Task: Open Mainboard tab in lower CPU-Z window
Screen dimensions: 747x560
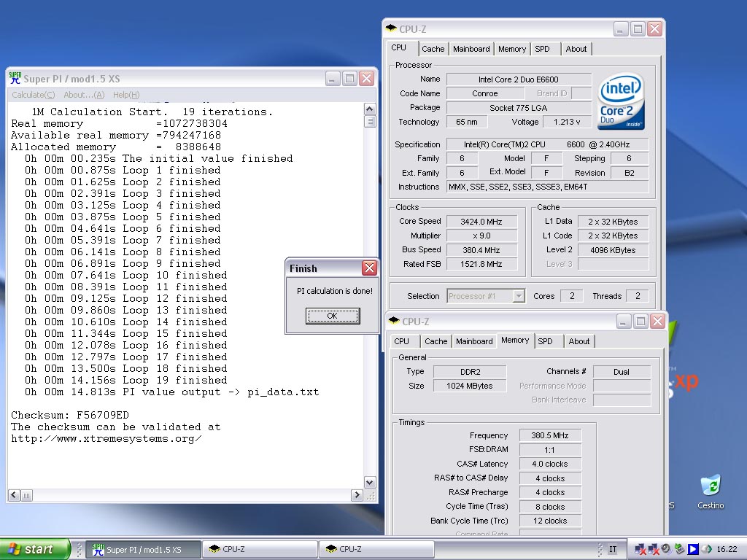Action: (474, 341)
